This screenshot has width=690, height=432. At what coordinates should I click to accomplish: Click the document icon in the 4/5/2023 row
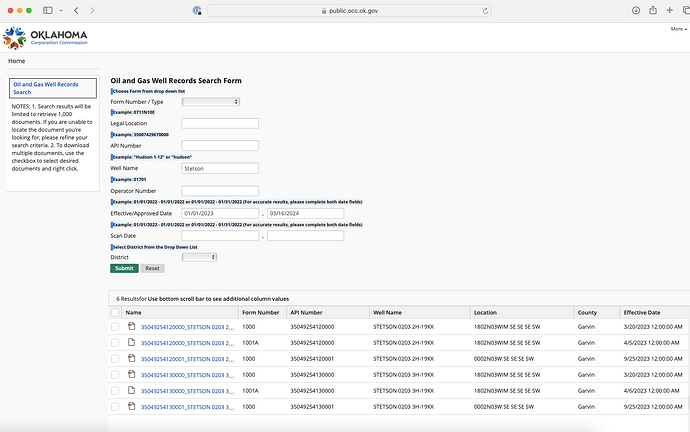pyautogui.click(x=131, y=342)
